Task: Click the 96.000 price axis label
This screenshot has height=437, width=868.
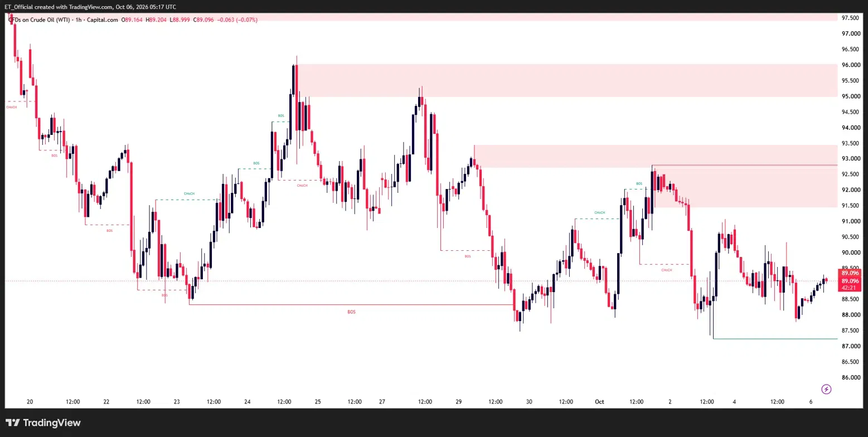Action: pos(850,65)
